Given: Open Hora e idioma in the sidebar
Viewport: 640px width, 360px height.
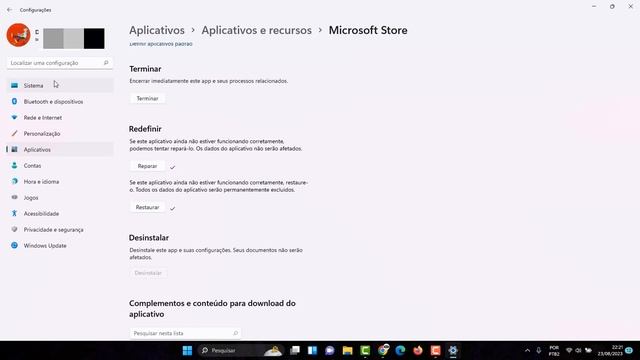Looking at the screenshot, I should [60, 182].
